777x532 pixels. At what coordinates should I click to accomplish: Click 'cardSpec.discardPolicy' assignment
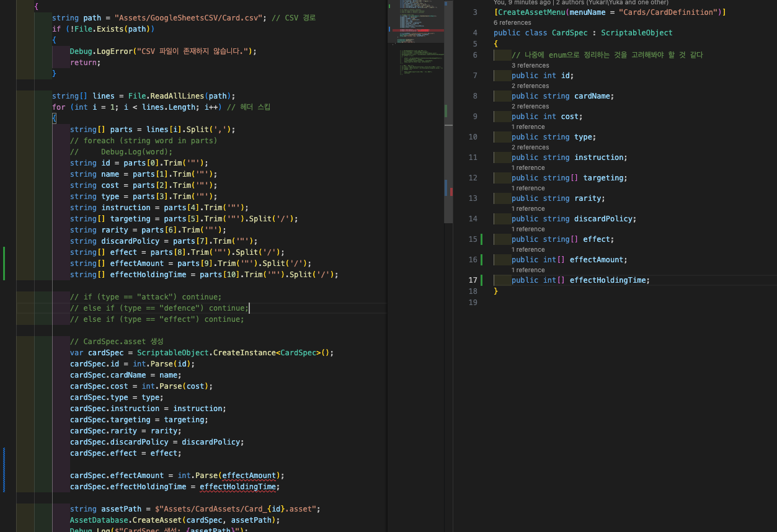(x=119, y=442)
